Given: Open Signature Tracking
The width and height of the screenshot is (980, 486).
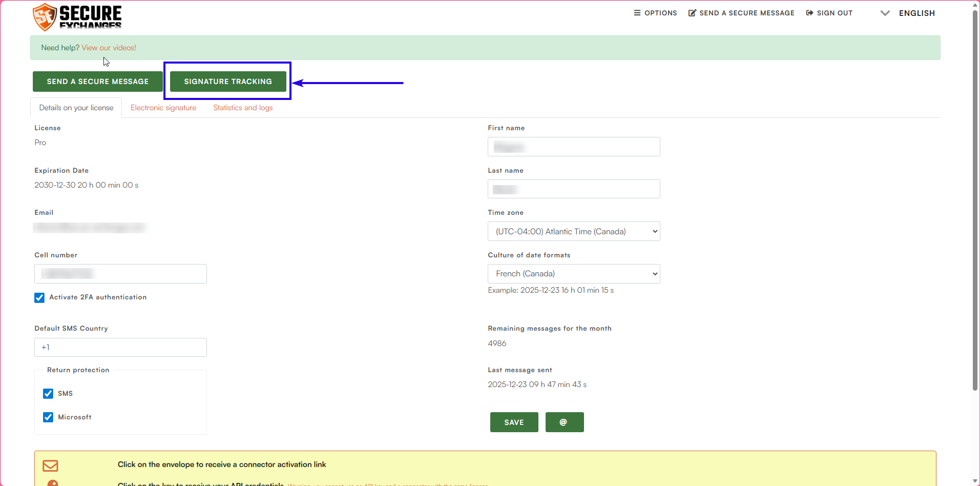Looking at the screenshot, I should (x=228, y=82).
